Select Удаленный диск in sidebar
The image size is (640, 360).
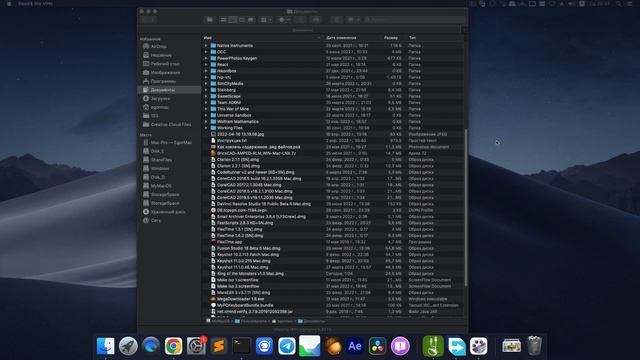(168, 212)
